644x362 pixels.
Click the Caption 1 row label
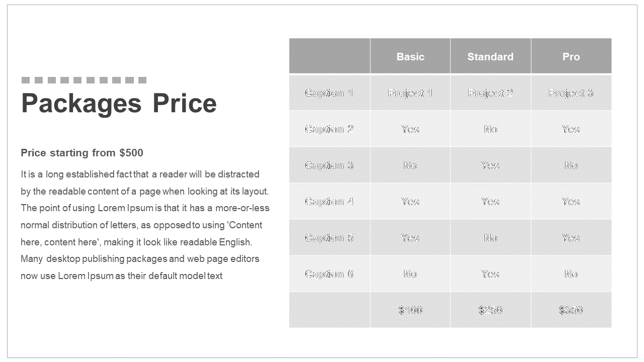[x=329, y=93]
